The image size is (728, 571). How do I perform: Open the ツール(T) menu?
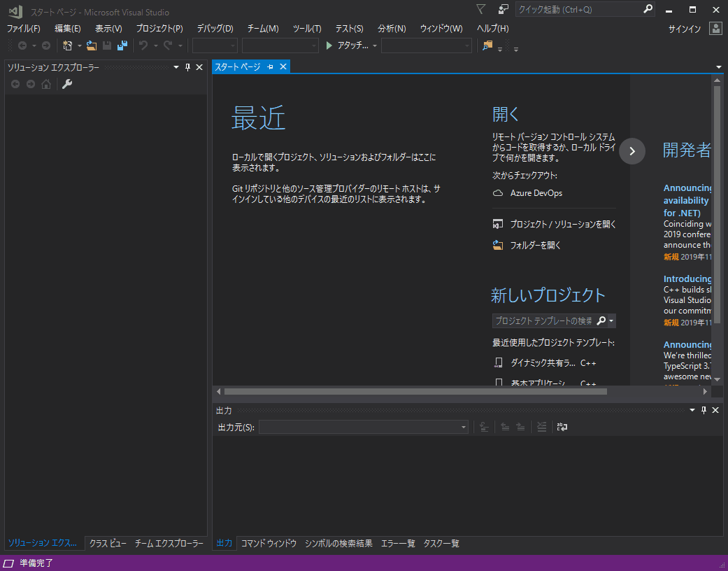coord(307,29)
